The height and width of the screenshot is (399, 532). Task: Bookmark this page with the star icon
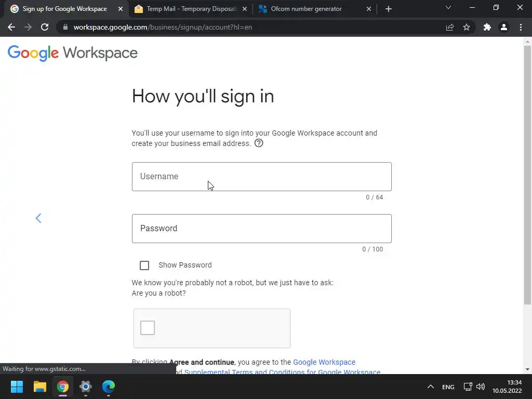(467, 27)
